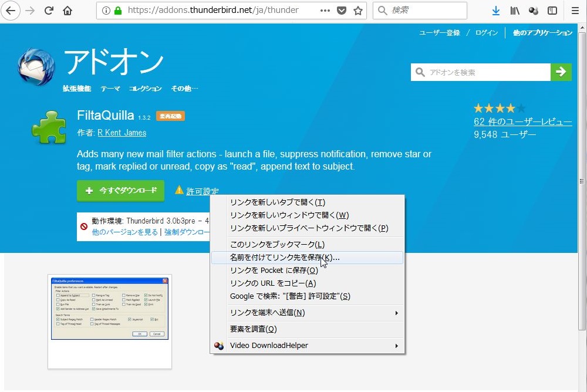The width and height of the screenshot is (587, 392).
Task: Expand Video DownloadHelper submenu
Action: (x=308, y=346)
